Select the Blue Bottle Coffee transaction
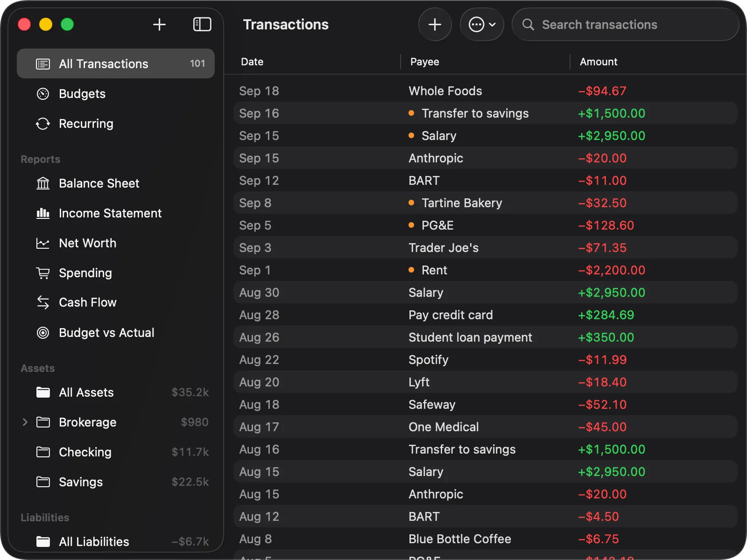The image size is (747, 560). [486, 539]
